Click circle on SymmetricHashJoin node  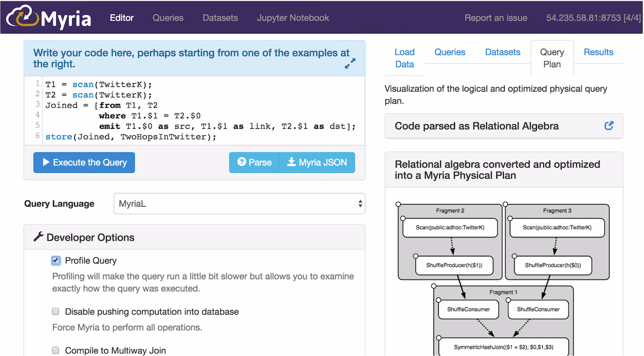point(438,338)
